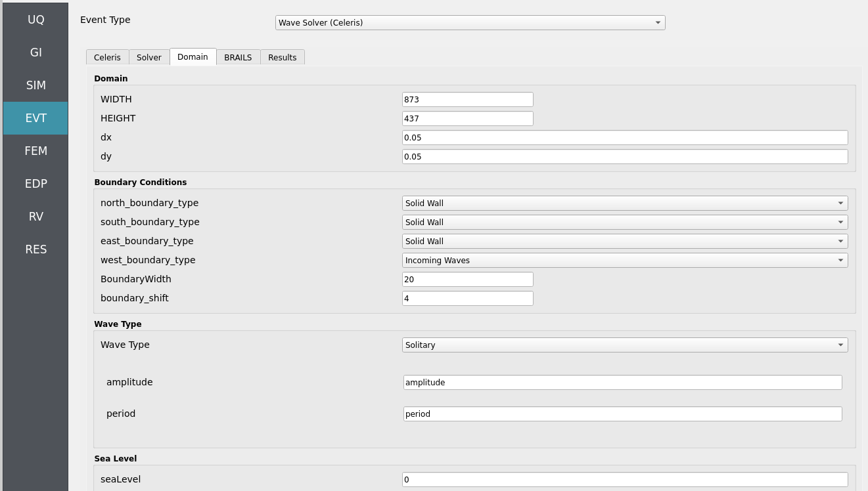Open the south_boundary_type dropdown
Viewport: 868px width, 491px height.
[x=625, y=223]
